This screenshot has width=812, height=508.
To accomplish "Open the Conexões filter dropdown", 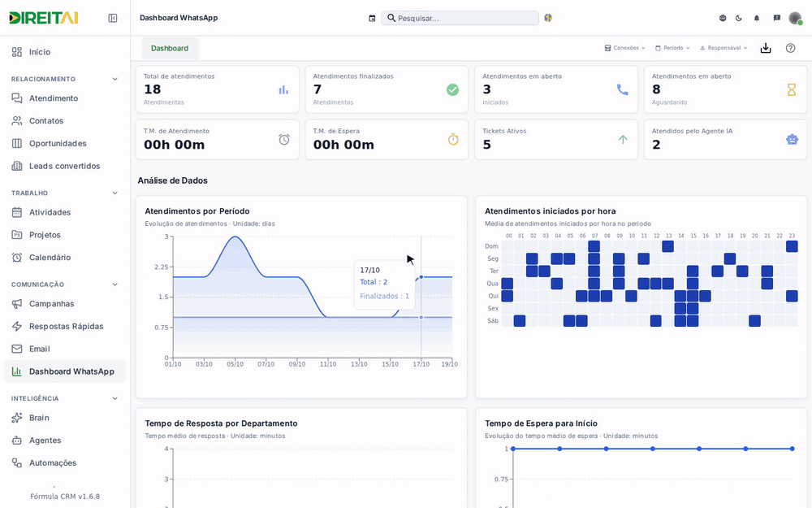I will (x=624, y=48).
